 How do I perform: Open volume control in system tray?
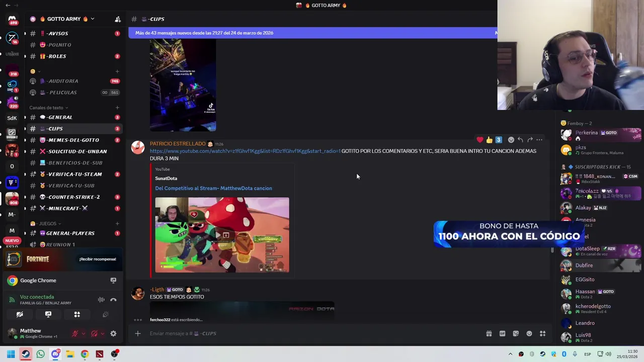point(608,354)
